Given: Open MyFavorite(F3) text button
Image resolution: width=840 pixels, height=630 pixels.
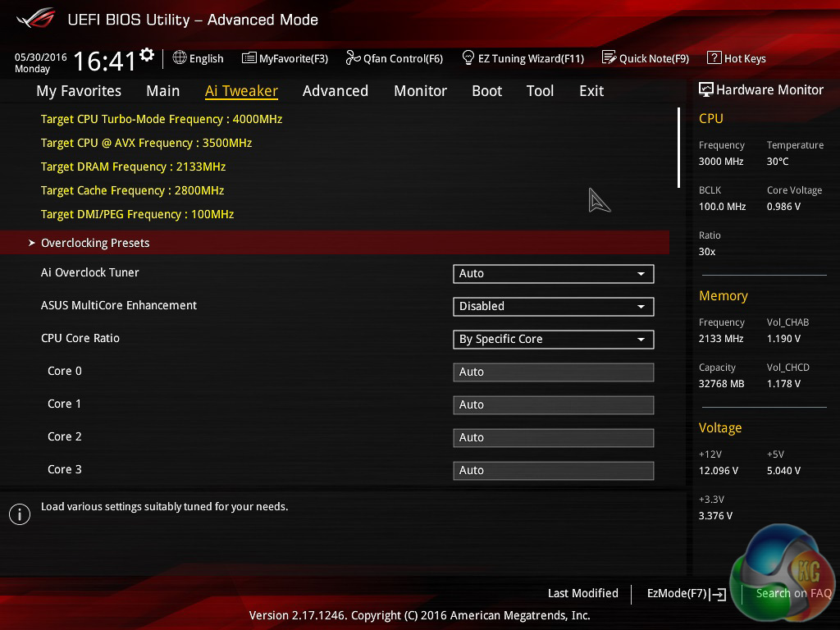Looking at the screenshot, I should point(294,58).
